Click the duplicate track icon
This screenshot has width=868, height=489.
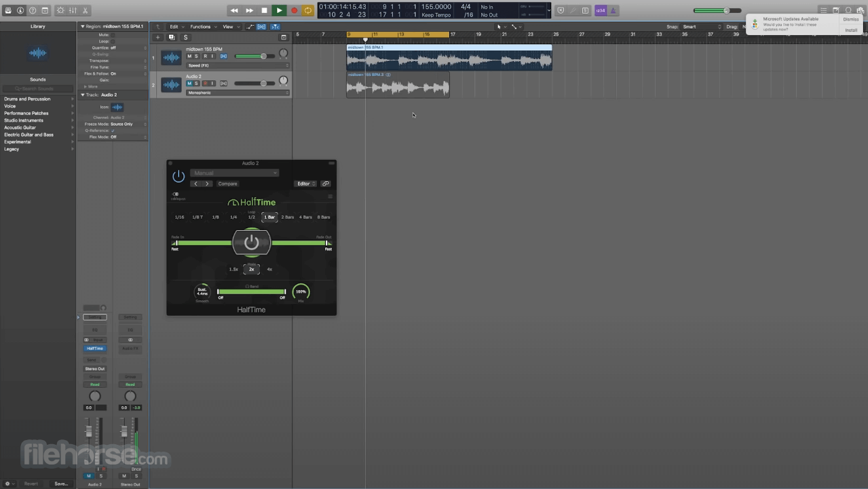click(x=172, y=37)
